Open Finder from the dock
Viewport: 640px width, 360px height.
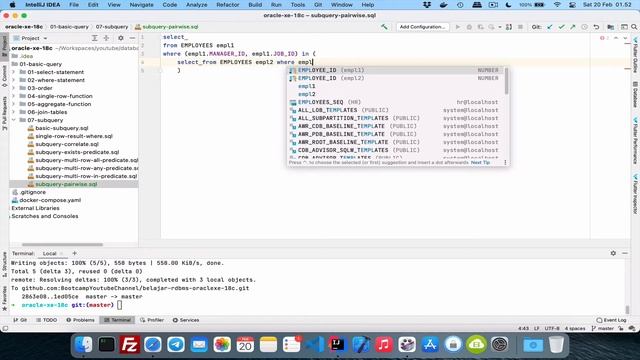(x=84, y=344)
